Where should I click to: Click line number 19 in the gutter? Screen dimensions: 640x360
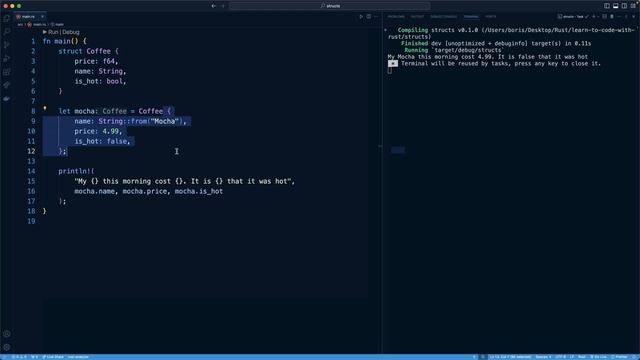[x=31, y=221]
